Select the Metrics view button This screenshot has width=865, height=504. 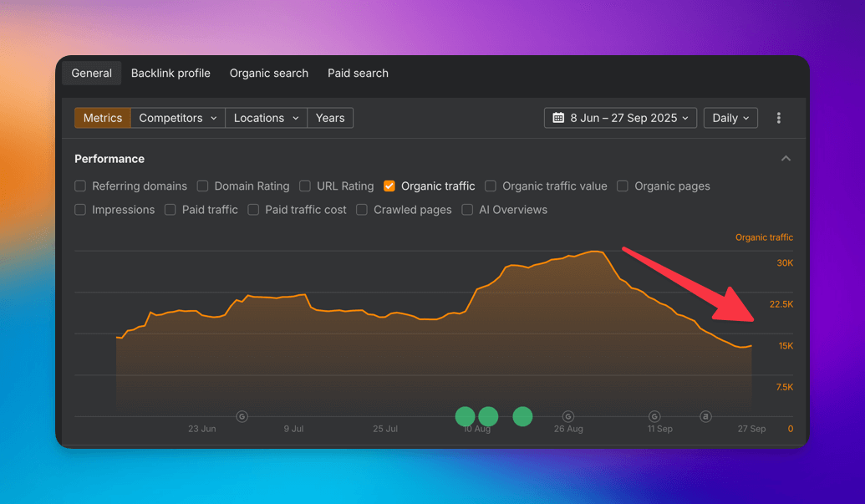click(103, 118)
